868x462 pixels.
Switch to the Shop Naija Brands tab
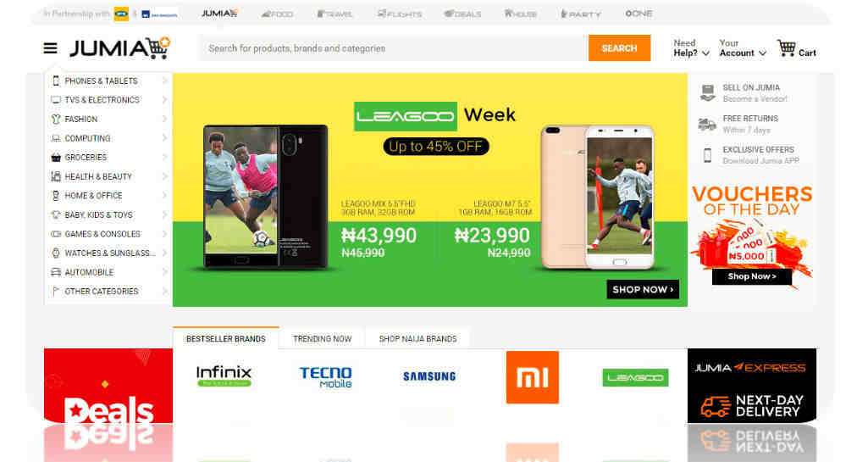(x=418, y=338)
